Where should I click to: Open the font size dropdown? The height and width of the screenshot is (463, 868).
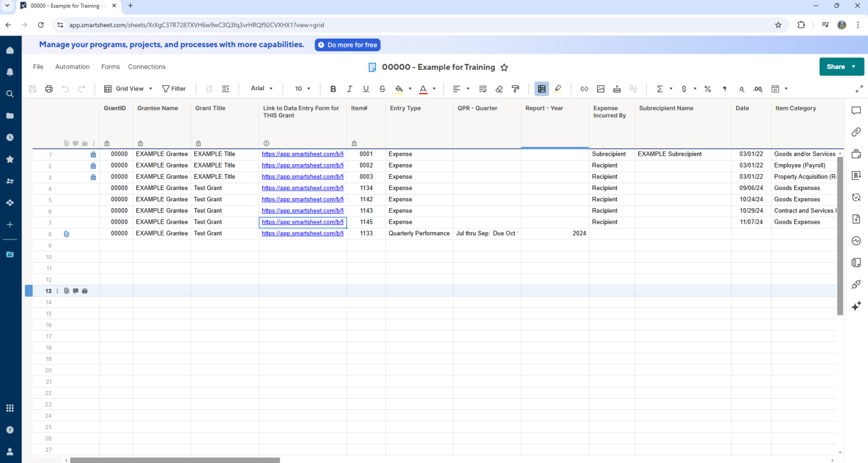click(x=302, y=89)
